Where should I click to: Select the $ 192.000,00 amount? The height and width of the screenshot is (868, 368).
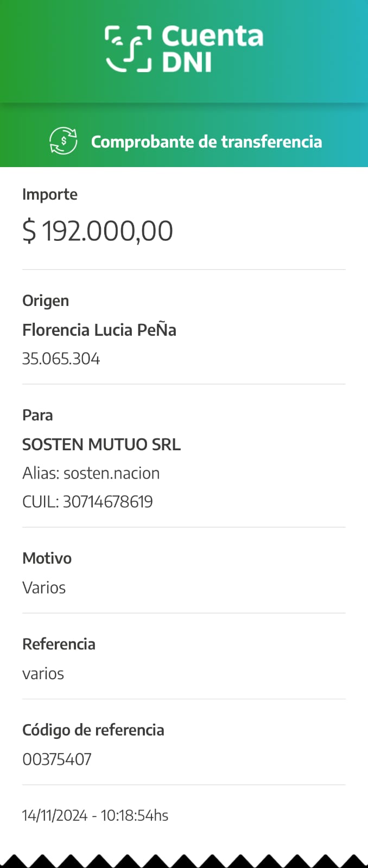point(98,231)
